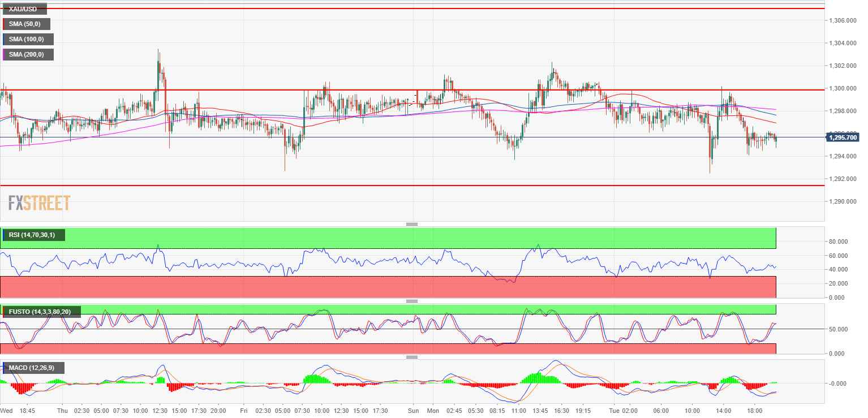This screenshot has height=418, width=868.
Task: Click the Mon label on time axis
Action: point(433,411)
